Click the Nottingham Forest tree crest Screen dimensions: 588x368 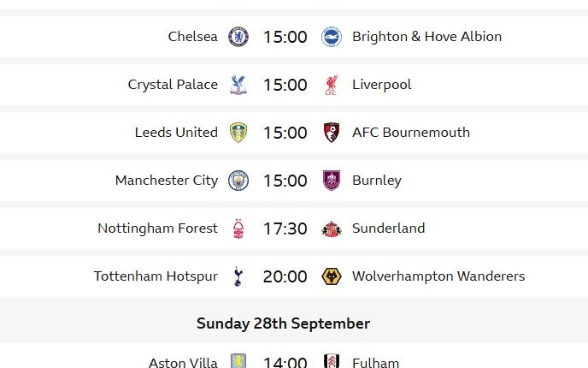238,229
